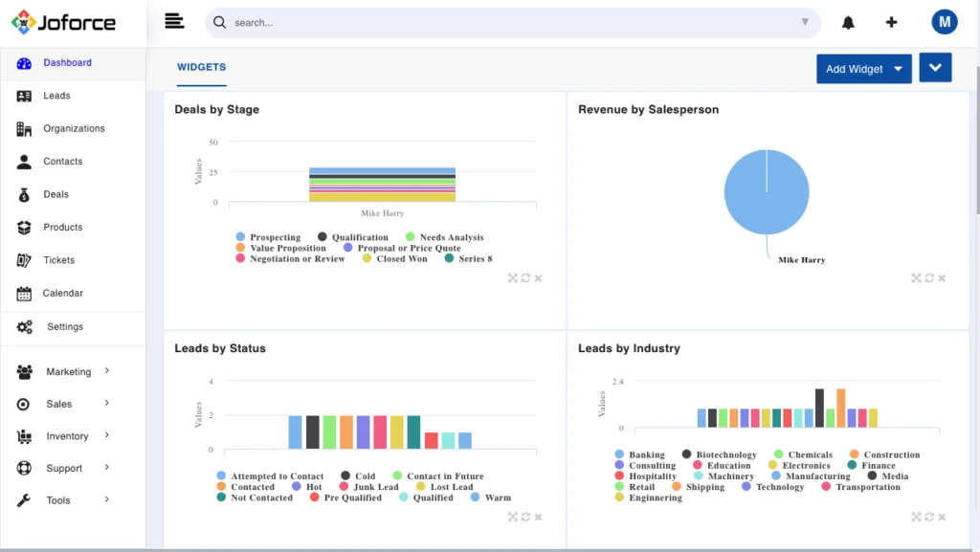The width and height of the screenshot is (980, 552).
Task: Expand the Sales sidebar section
Action: (58, 404)
